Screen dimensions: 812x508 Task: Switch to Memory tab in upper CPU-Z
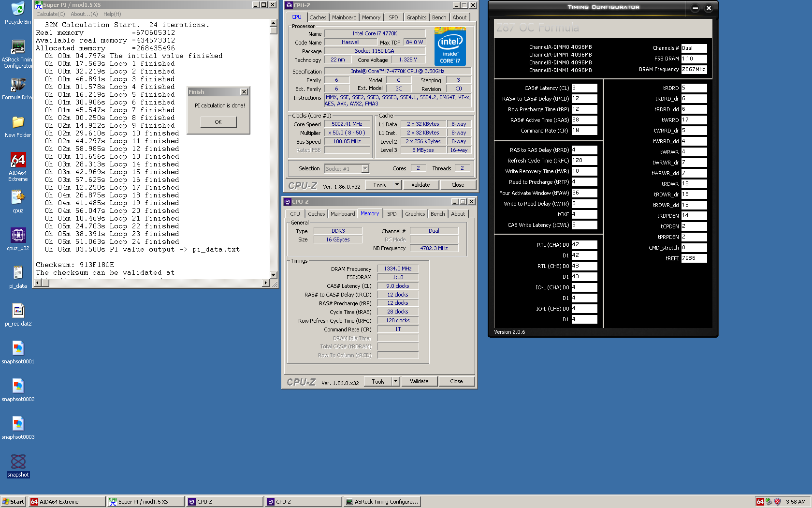(371, 17)
